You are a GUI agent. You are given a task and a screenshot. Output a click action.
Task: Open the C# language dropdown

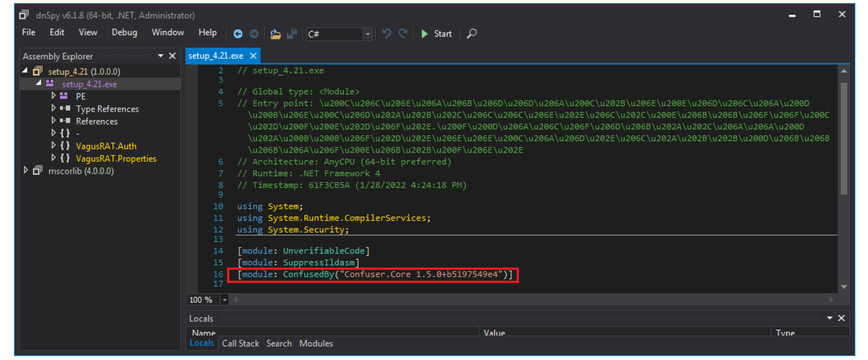pos(367,34)
